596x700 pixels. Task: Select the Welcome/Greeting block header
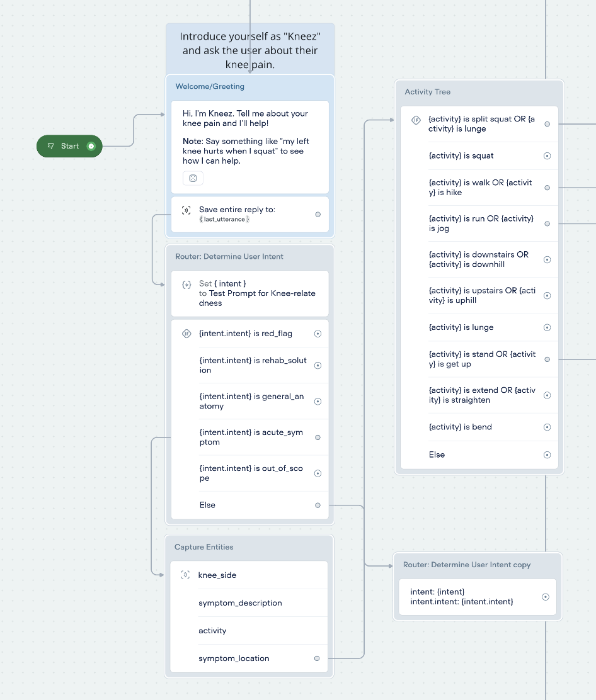pos(210,86)
